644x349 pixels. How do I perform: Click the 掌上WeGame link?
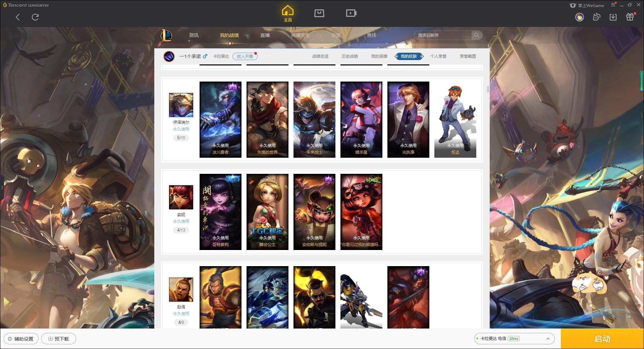(587, 5)
